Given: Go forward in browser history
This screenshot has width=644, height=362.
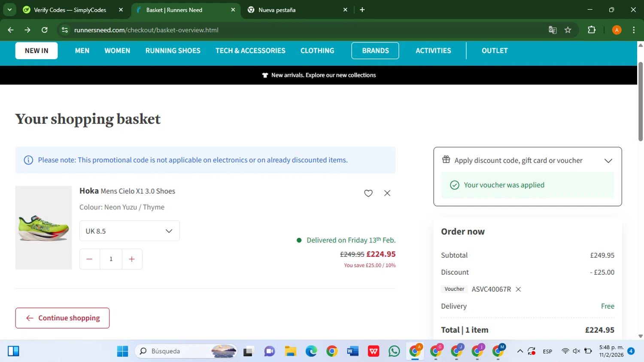Looking at the screenshot, I should 27,30.
